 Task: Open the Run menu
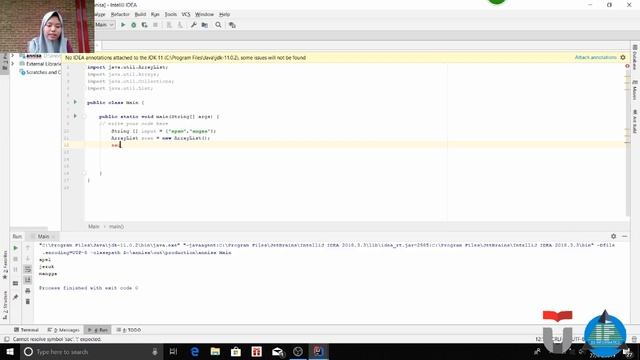[155, 14]
